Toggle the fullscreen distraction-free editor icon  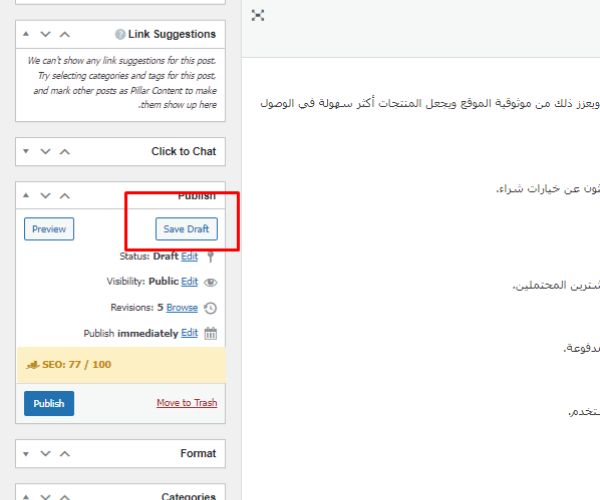[x=258, y=15]
